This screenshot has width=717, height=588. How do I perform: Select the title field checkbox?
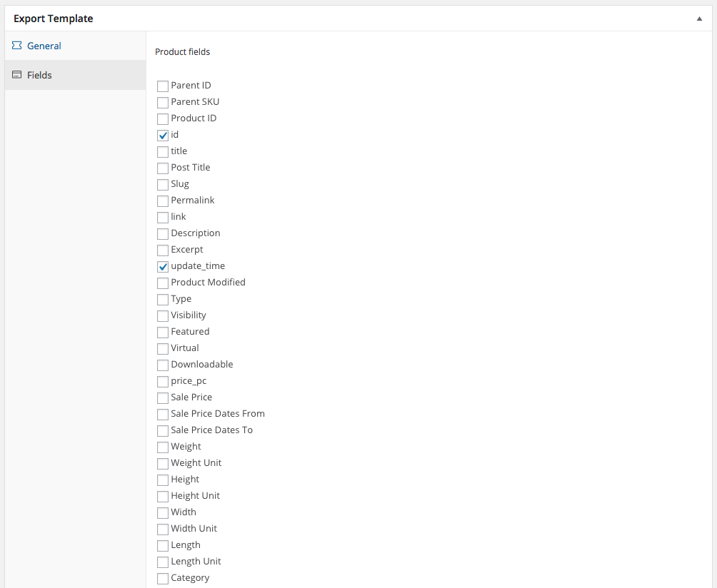(163, 152)
